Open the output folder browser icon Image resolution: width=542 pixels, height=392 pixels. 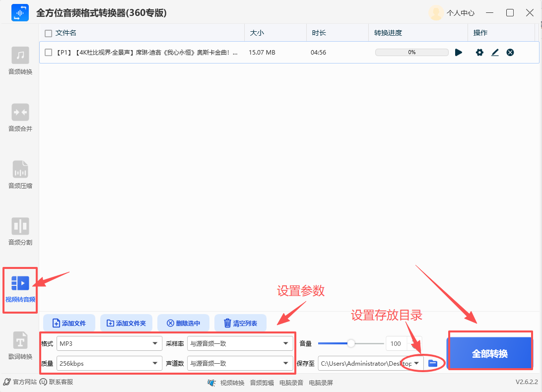432,363
